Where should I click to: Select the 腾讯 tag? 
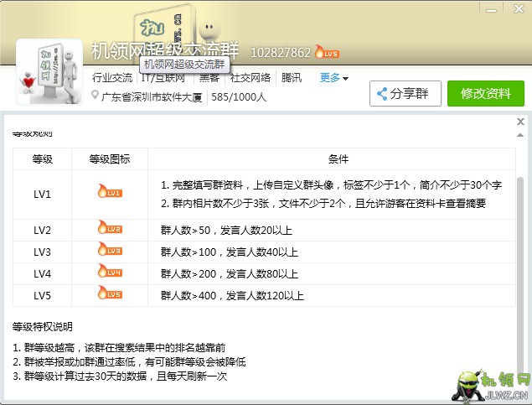tap(292, 78)
